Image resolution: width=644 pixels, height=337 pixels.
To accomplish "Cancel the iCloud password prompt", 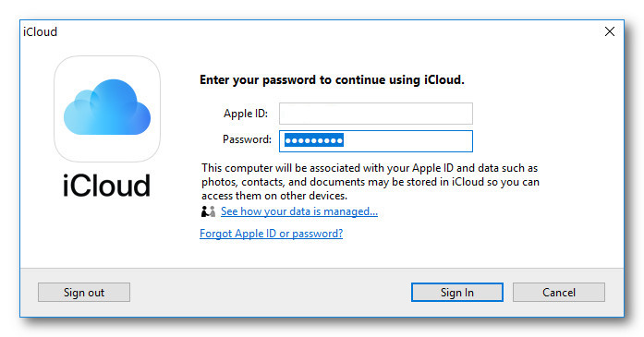I will (x=559, y=293).
